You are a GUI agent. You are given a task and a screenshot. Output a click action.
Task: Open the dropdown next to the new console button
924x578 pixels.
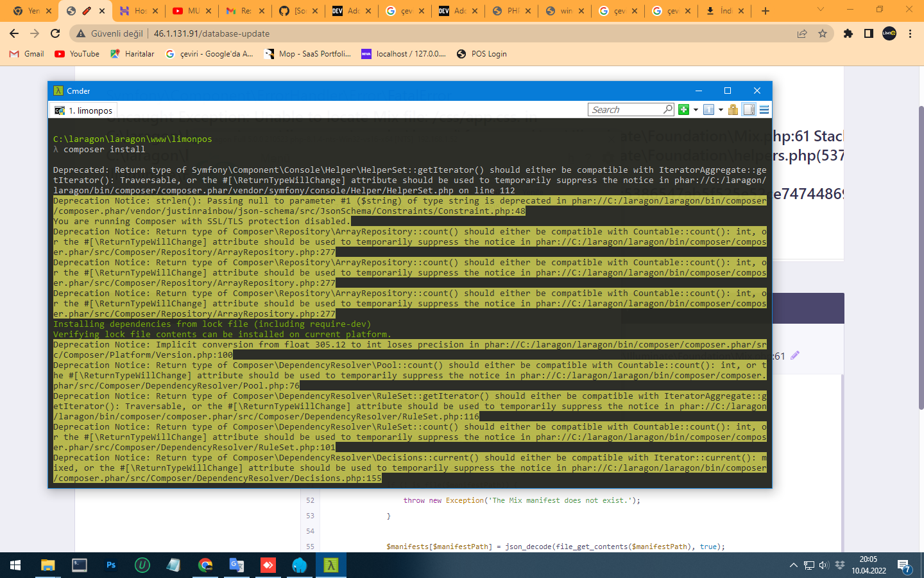695,109
